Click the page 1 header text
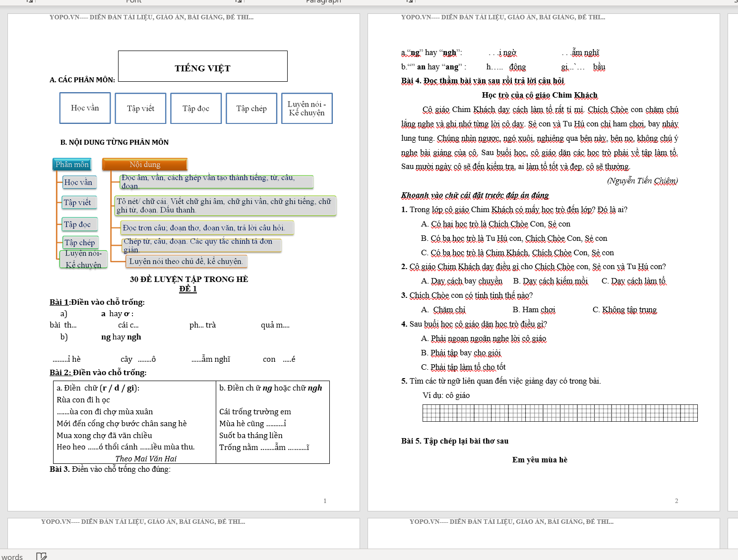Viewport: 738px width, 560px height. [x=151, y=17]
